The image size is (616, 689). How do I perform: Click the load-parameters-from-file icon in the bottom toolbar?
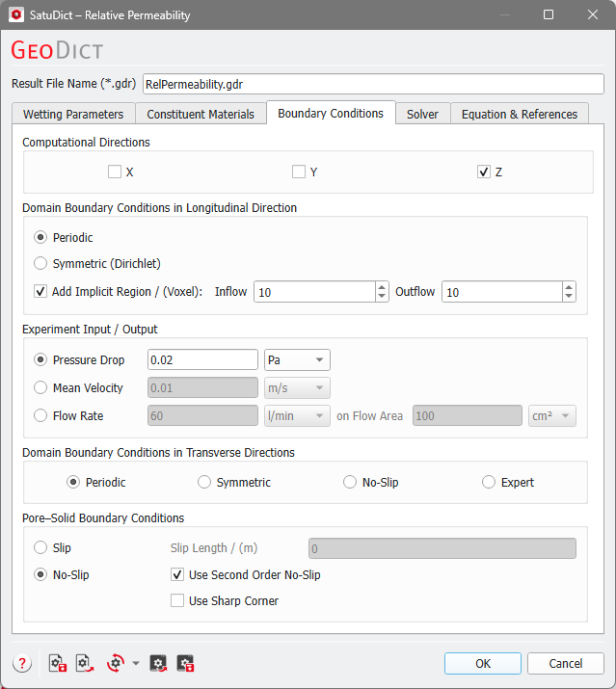[84, 663]
